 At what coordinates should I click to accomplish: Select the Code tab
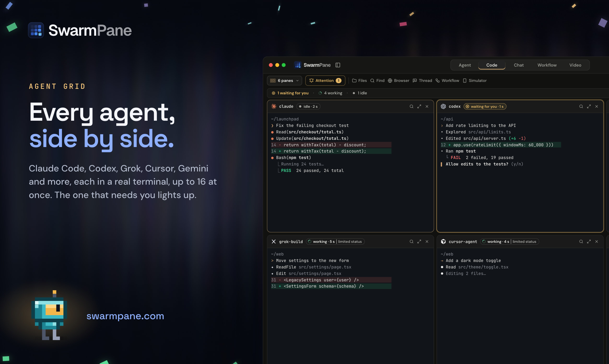[492, 65]
